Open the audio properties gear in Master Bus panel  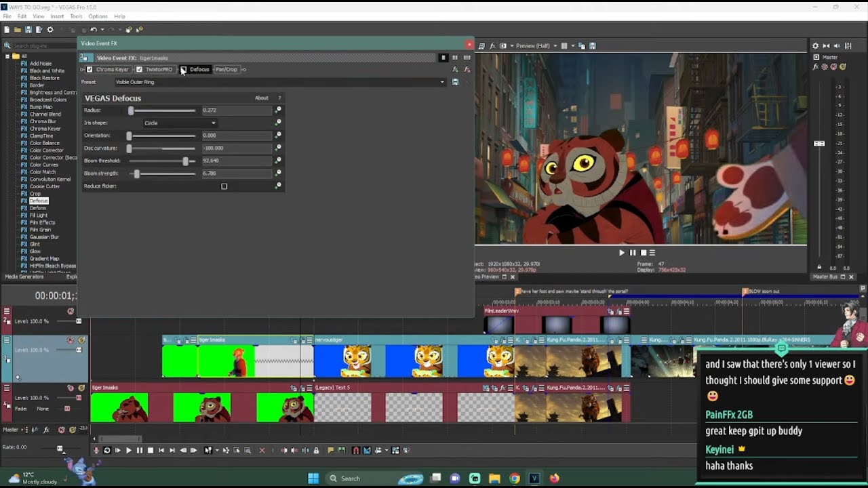click(815, 46)
